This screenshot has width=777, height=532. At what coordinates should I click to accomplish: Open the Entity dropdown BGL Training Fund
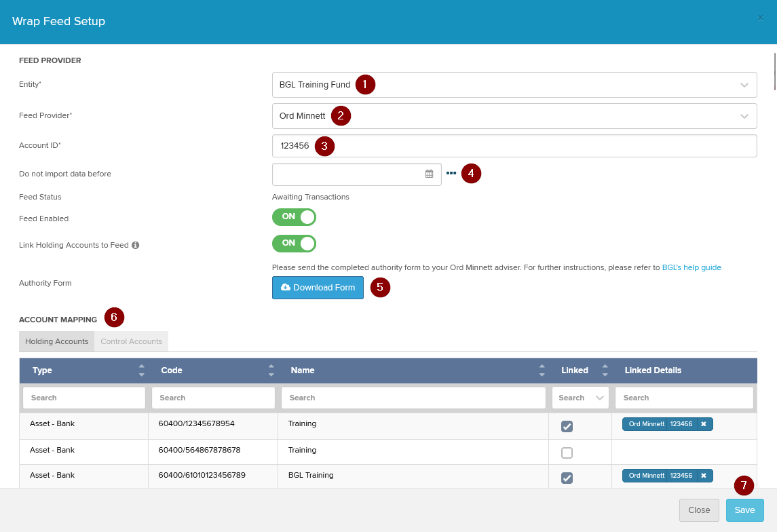tap(514, 85)
